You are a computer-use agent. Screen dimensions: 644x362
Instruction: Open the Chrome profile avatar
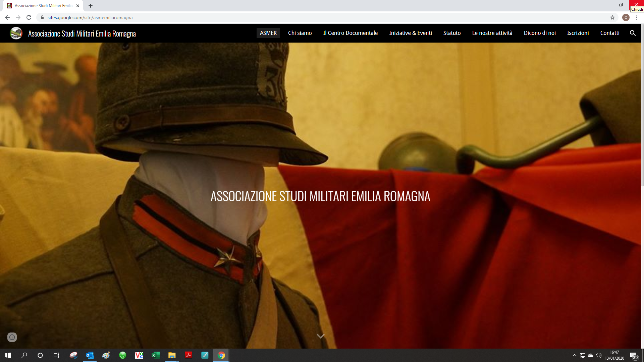pos(626,17)
